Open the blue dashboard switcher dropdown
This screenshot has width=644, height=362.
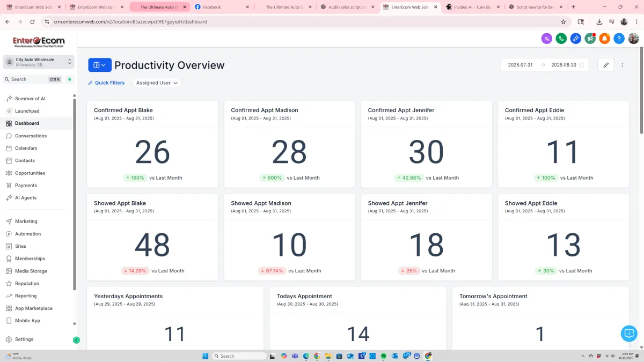pyautogui.click(x=100, y=65)
